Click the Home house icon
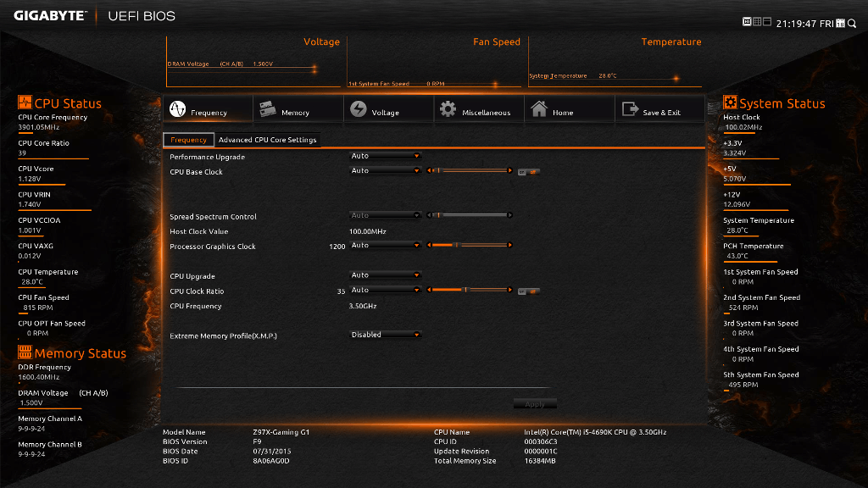This screenshot has height=488, width=868. tap(539, 109)
